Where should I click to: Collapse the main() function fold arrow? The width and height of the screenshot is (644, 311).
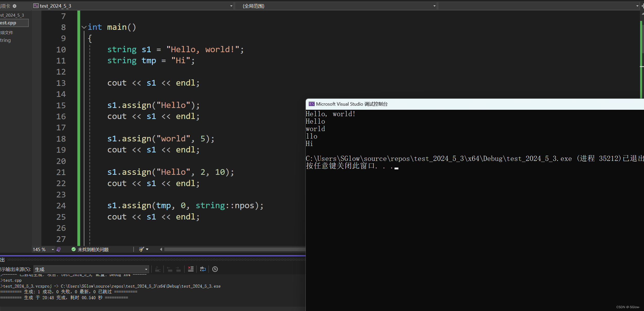click(84, 27)
